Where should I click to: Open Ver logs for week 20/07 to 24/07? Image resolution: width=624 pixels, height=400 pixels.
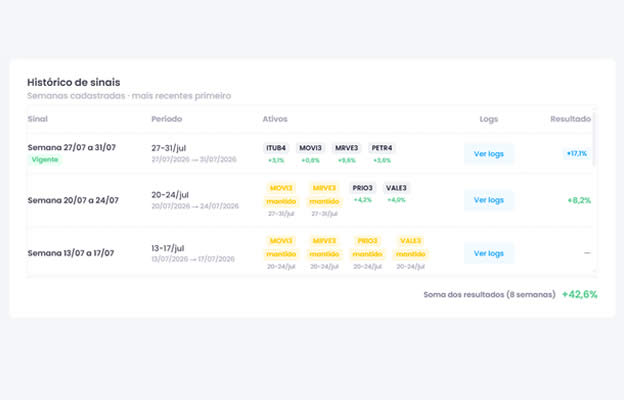click(489, 200)
